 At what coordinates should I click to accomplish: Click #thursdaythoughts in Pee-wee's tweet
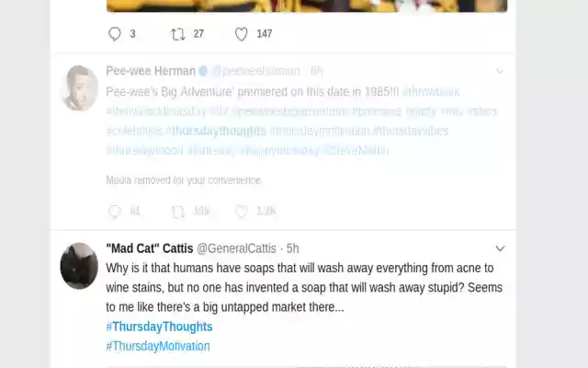coord(216,131)
